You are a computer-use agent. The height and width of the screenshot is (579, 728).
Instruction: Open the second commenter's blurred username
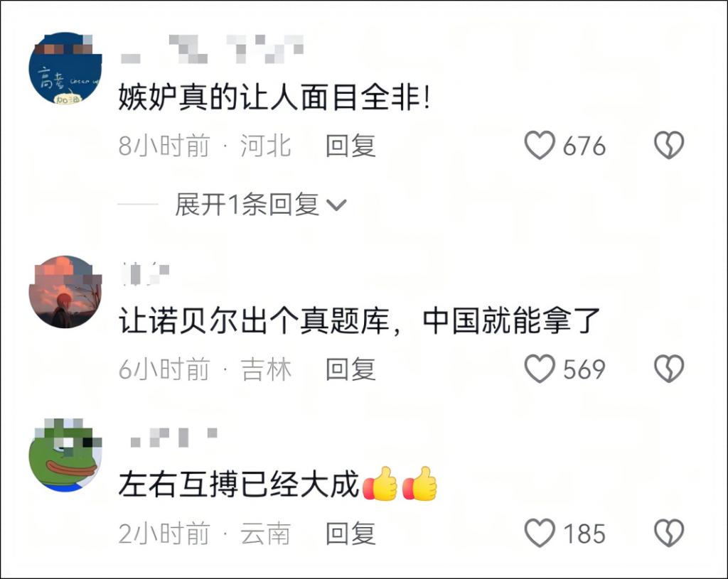coord(145,274)
